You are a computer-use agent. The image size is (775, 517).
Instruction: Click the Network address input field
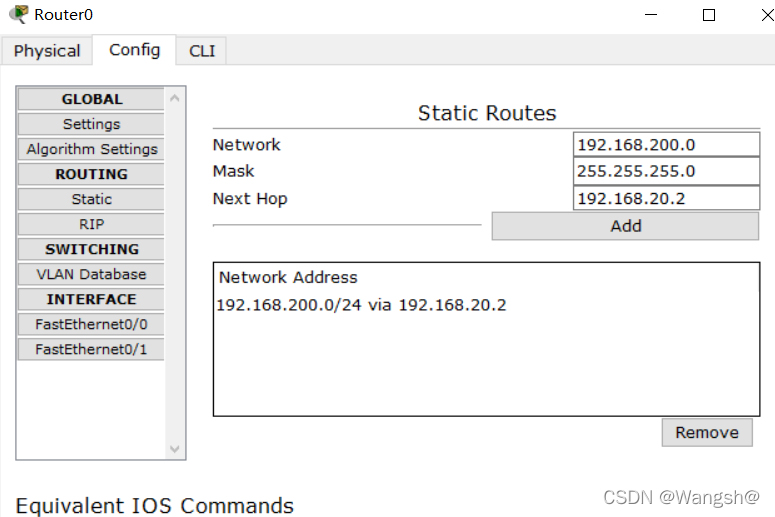[666, 145]
